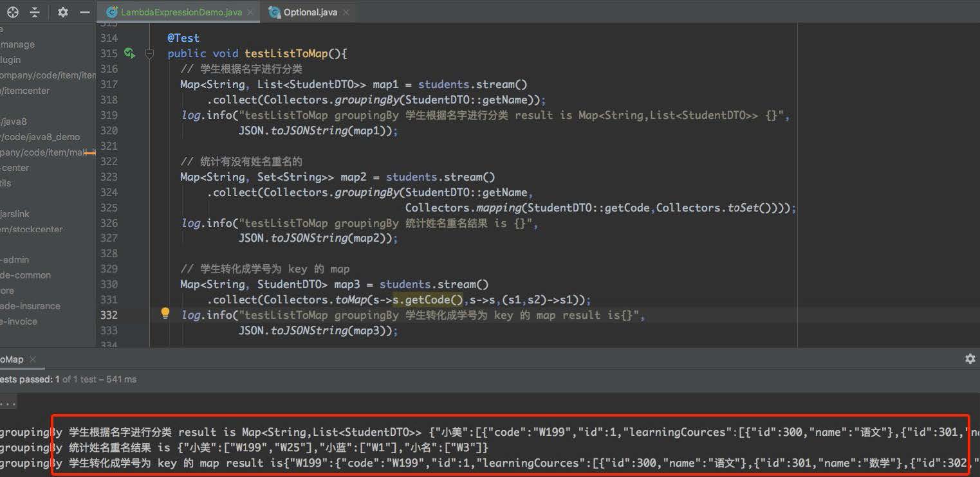
Task: Collapse testListToMap method fold marker
Action: 149,54
